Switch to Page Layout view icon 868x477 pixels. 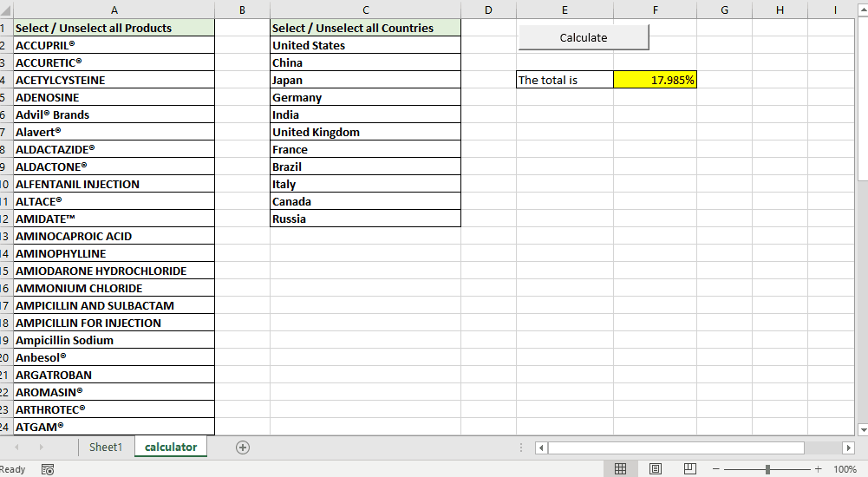(x=656, y=468)
